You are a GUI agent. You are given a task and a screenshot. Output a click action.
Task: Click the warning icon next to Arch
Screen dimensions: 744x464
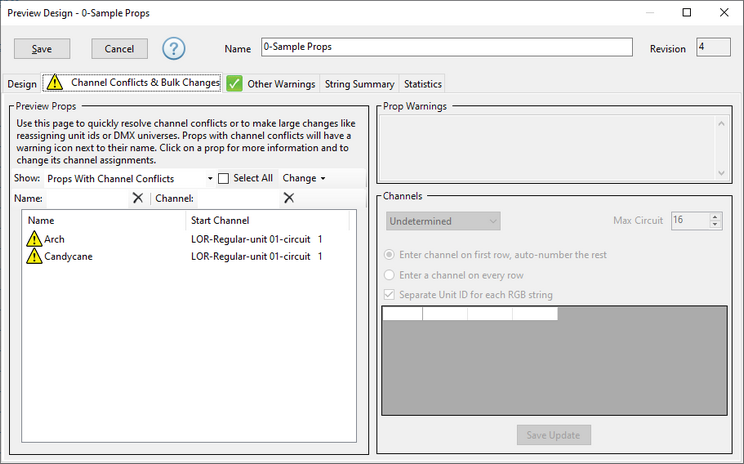[34, 239]
